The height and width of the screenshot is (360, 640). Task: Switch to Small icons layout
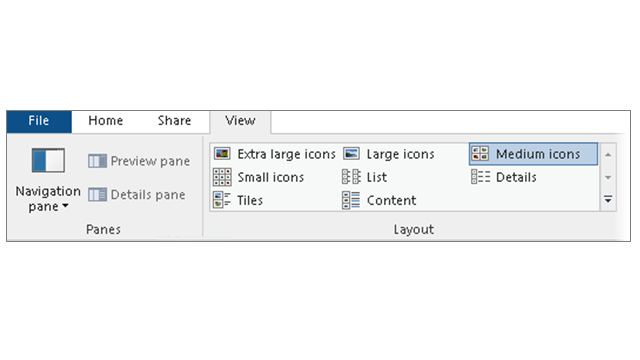259,177
